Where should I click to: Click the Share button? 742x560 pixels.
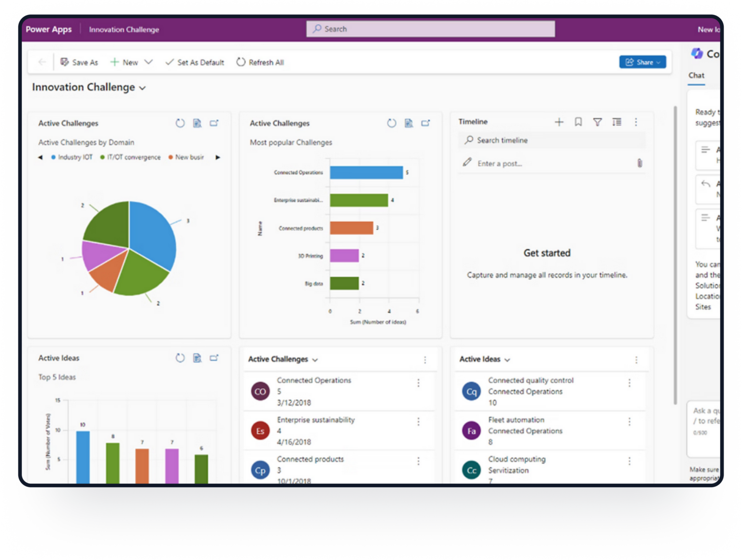coord(642,62)
